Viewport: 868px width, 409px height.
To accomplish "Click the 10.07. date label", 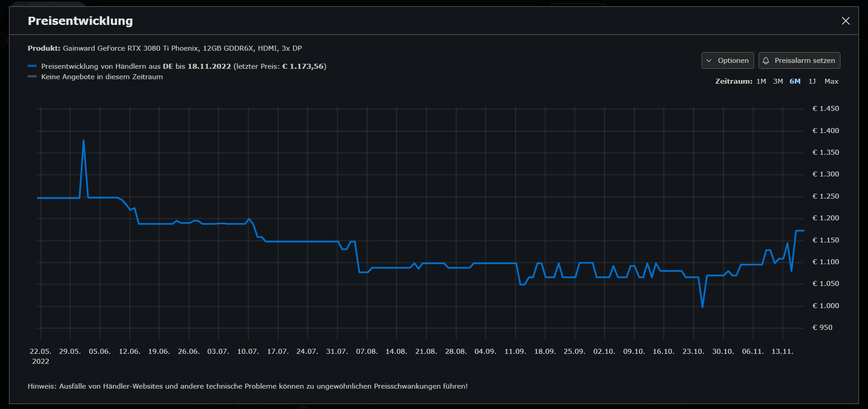I will tap(248, 352).
